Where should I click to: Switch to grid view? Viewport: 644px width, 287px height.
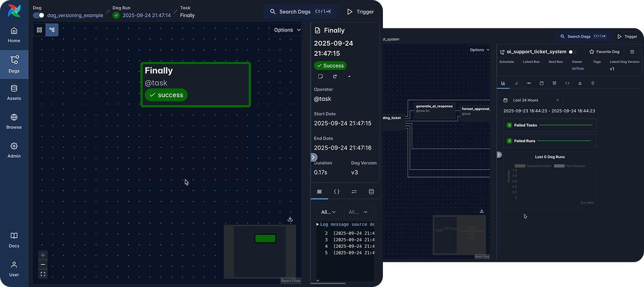click(40, 30)
